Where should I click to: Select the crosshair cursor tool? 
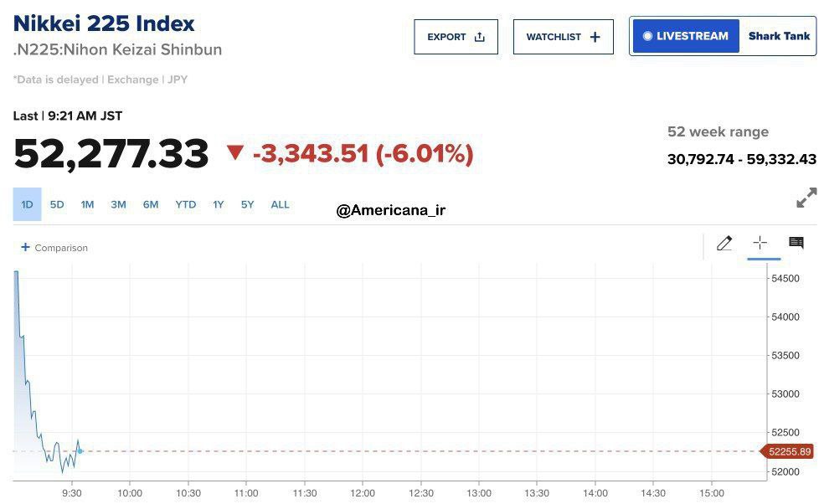tap(760, 244)
